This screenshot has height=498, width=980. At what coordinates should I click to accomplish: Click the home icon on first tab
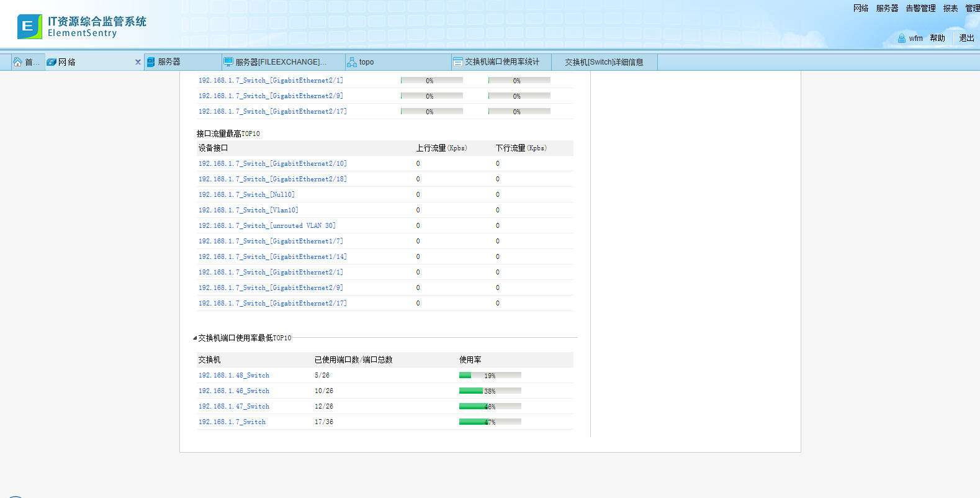pos(17,62)
